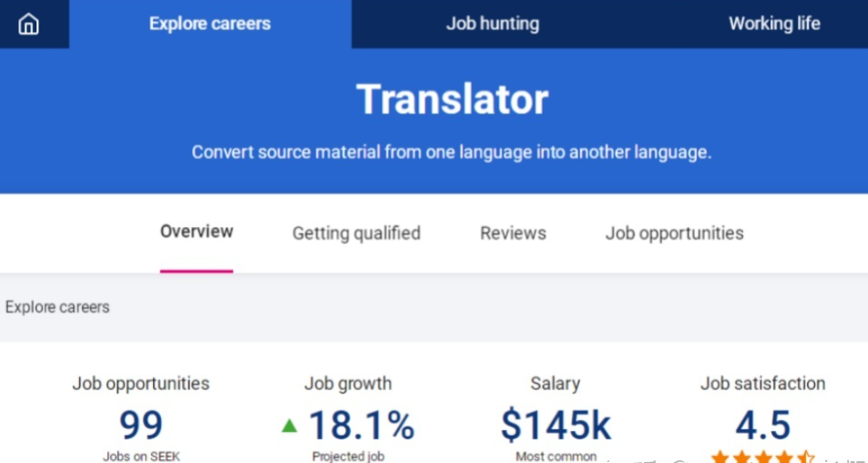Image resolution: width=868 pixels, height=463 pixels.
Task: Click the Salary stat label
Action: click(x=555, y=384)
